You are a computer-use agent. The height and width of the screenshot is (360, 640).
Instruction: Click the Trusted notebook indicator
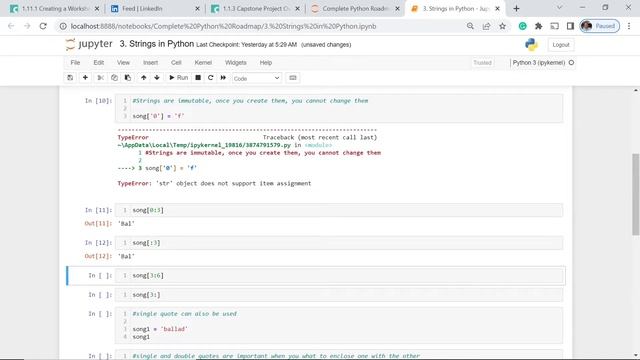482,62
